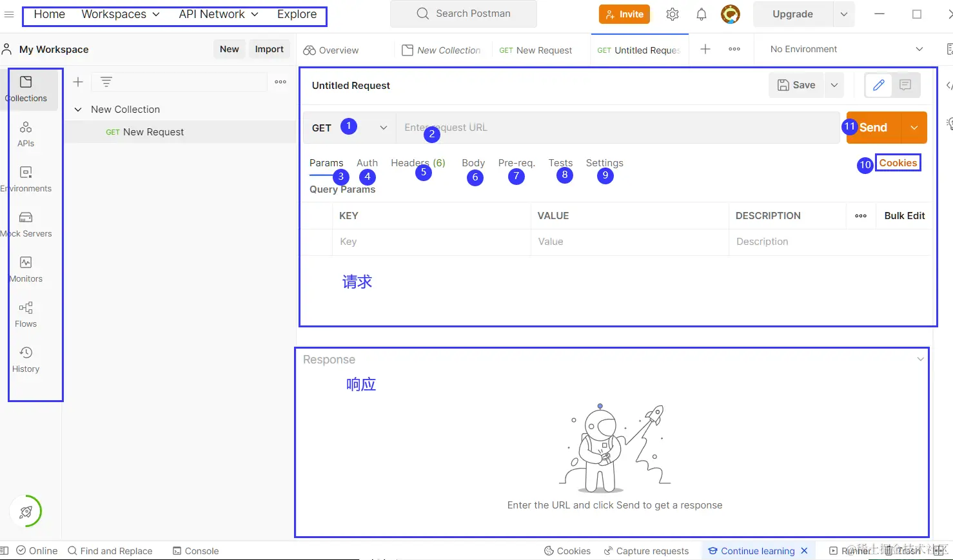Switch to the comments mode icon
Screen dimensions: 953x560
click(905, 85)
